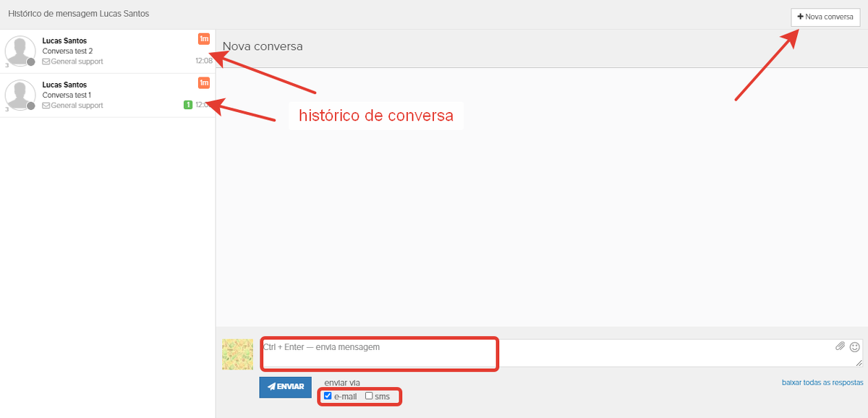Click orange 1m badge on Conversa test 2
This screenshot has width=868, height=418.
pyautogui.click(x=204, y=39)
